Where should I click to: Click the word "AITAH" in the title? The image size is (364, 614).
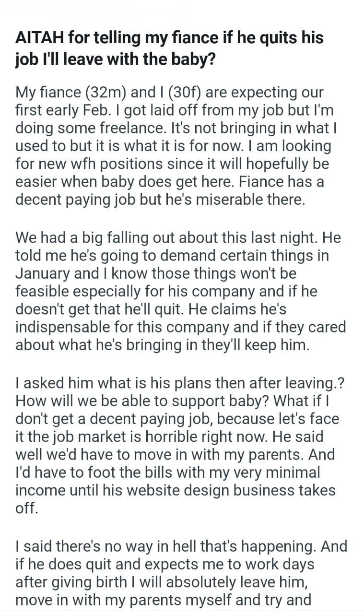(39, 37)
